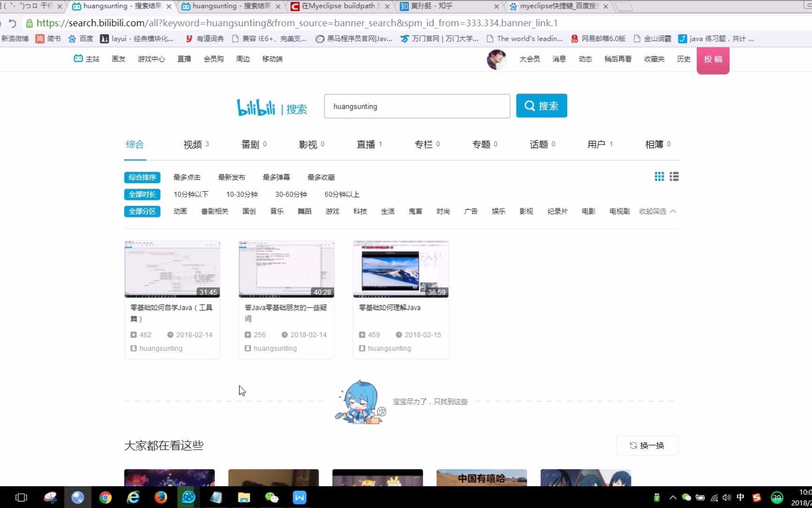Switch to 在Myeclipse buildpath browser tab
This screenshot has width=812, height=508.
click(x=341, y=6)
